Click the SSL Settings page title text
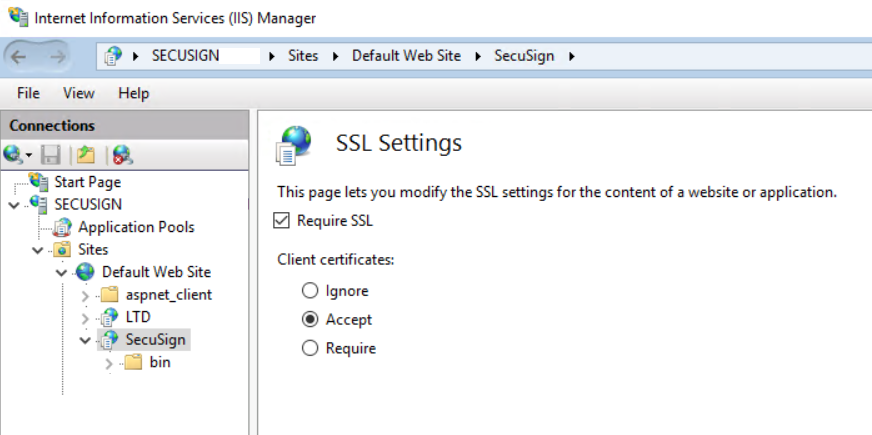Viewport: 872px width, 435px height. pos(399,143)
